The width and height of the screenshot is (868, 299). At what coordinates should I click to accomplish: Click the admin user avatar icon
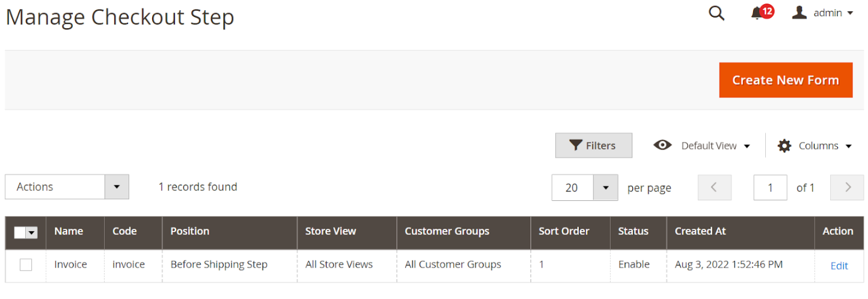(x=799, y=13)
